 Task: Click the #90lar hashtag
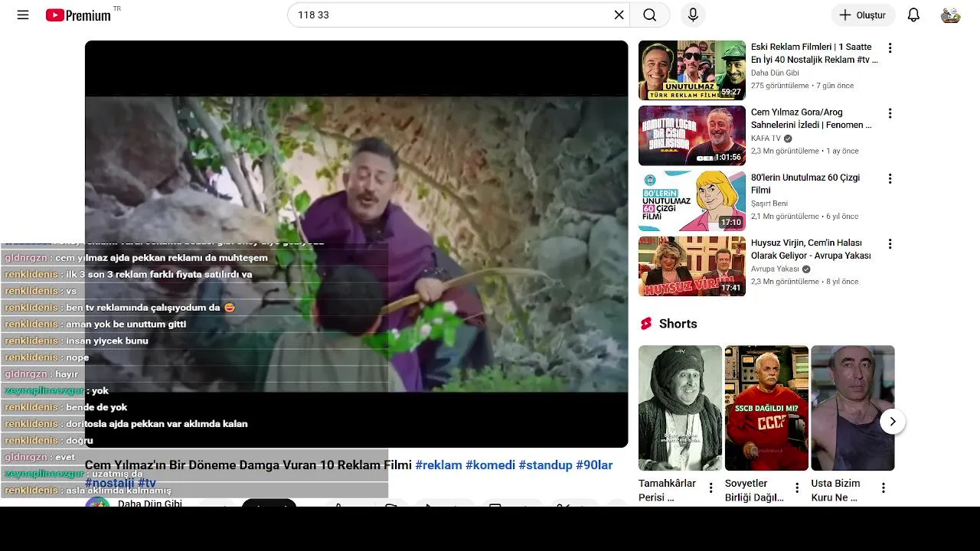pyautogui.click(x=594, y=465)
